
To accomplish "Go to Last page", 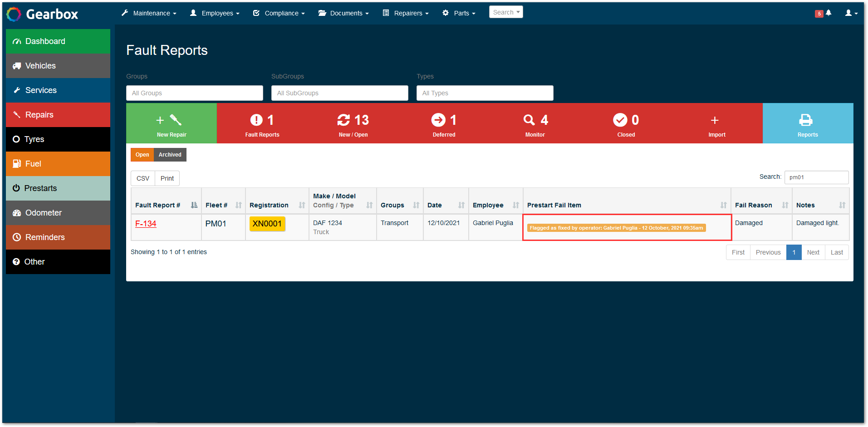I will 837,252.
